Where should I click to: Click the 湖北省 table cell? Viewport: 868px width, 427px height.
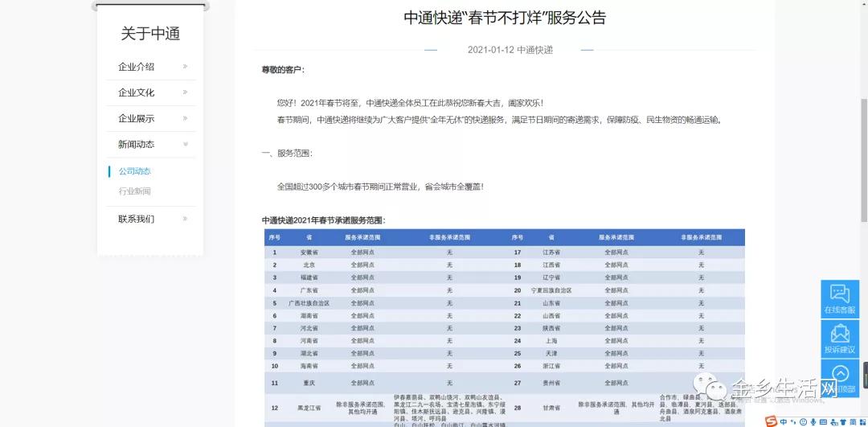[x=309, y=353]
